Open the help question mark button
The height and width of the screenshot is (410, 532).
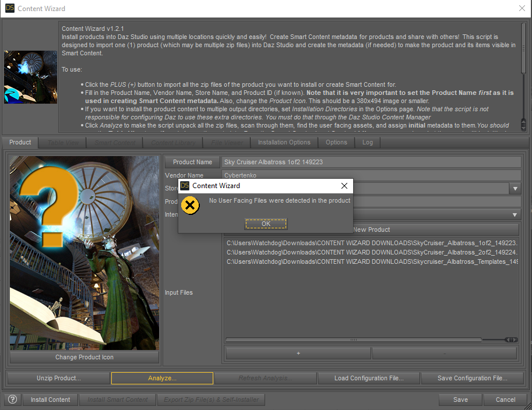13,400
